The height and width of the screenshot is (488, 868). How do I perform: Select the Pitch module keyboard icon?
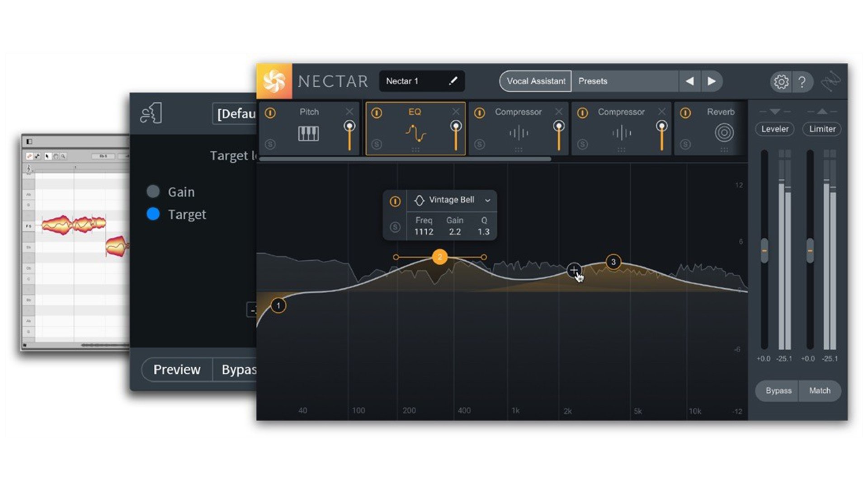(x=309, y=133)
